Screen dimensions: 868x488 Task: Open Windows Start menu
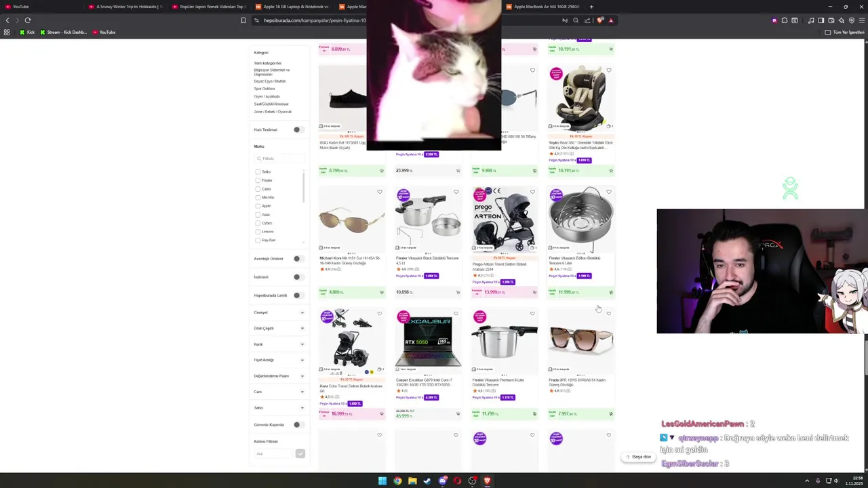[x=382, y=481]
